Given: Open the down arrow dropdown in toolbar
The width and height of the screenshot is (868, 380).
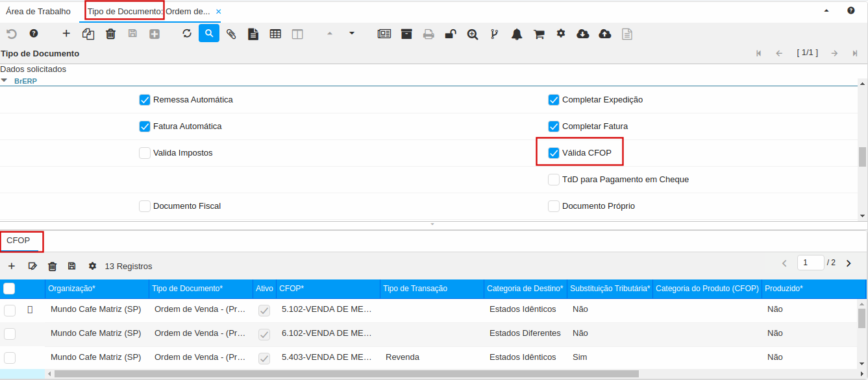Looking at the screenshot, I should [352, 33].
